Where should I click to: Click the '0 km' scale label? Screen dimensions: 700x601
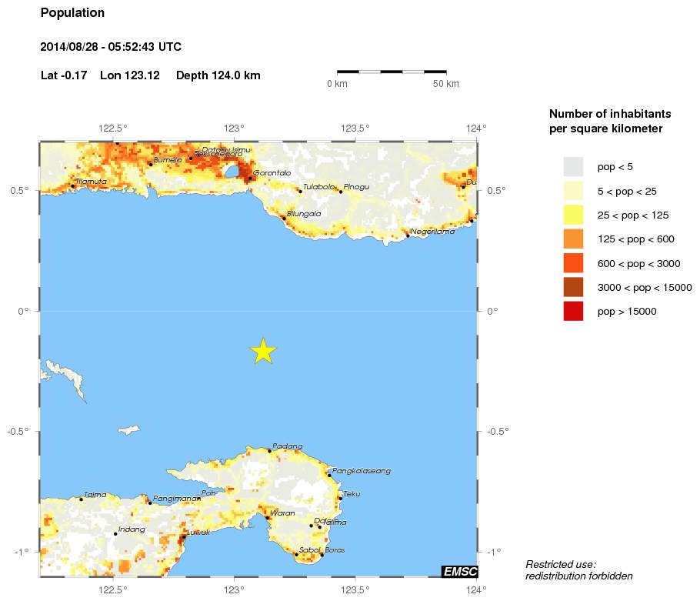337,84
